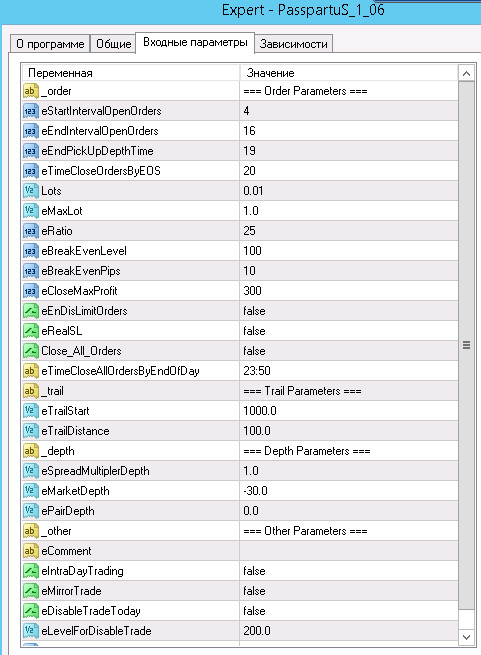481x655 pixels.
Task: Click the integer icon beside eEndPickUpDepthTime
Action: coord(31,151)
